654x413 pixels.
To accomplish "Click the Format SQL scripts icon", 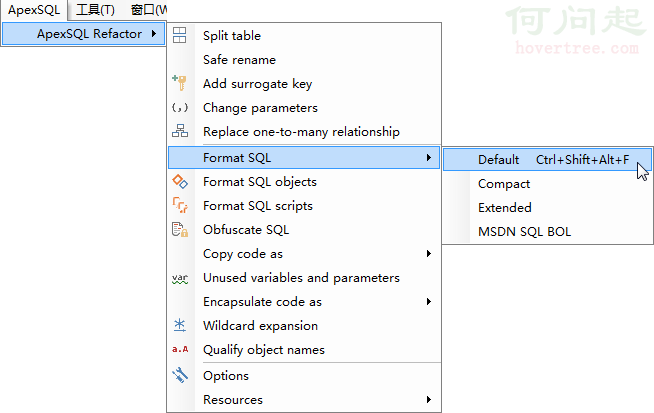I will coord(180,205).
